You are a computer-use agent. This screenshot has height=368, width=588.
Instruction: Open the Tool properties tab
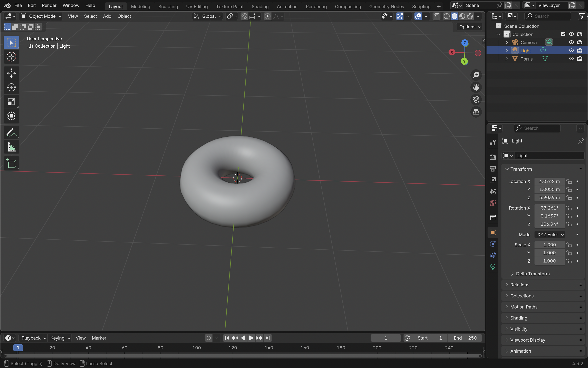coord(493,142)
